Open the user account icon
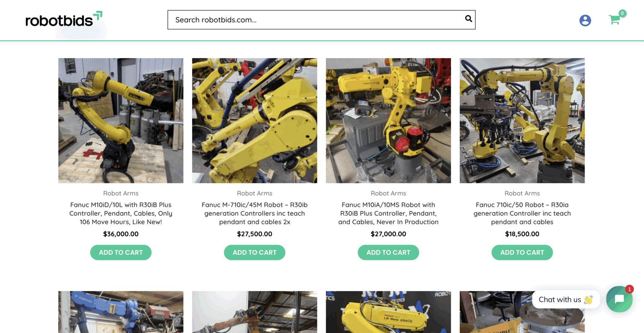Viewport: 644px width, 333px height. (585, 20)
